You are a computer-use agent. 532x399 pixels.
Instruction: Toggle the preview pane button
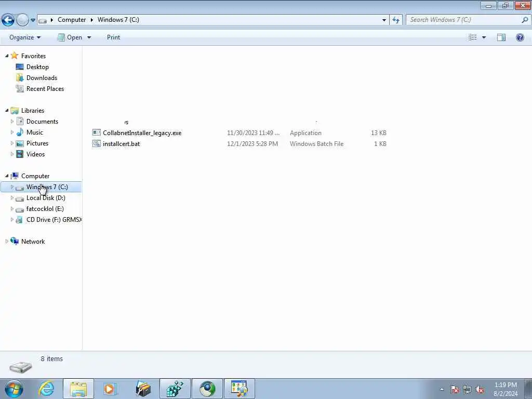coord(501,37)
